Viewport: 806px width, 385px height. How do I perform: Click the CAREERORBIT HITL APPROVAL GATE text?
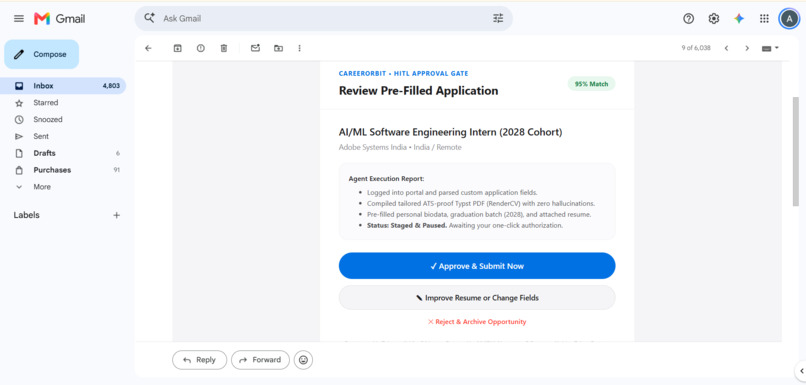tap(404, 74)
